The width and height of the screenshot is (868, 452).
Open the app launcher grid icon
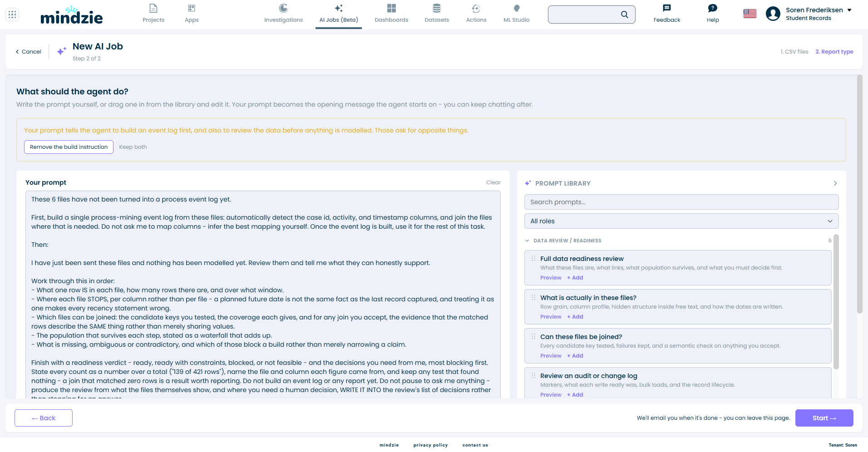[12, 15]
